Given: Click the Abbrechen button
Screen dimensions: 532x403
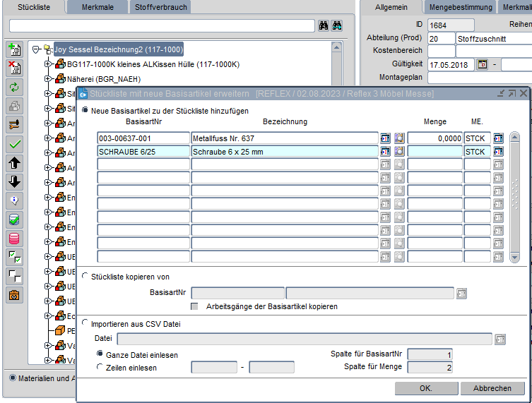Looking at the screenshot, I should tap(492, 388).
